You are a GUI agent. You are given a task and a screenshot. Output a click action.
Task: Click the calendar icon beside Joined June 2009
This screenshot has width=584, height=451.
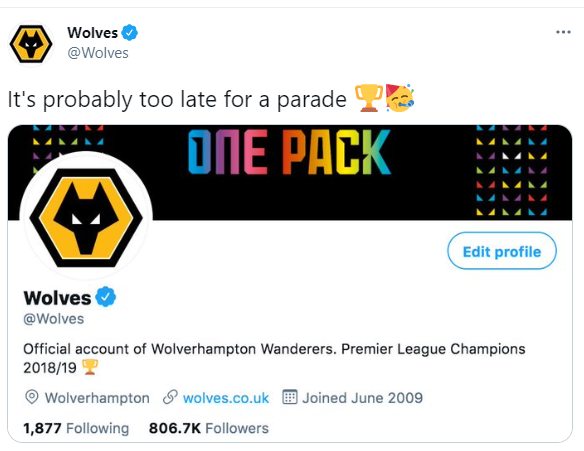tap(290, 397)
